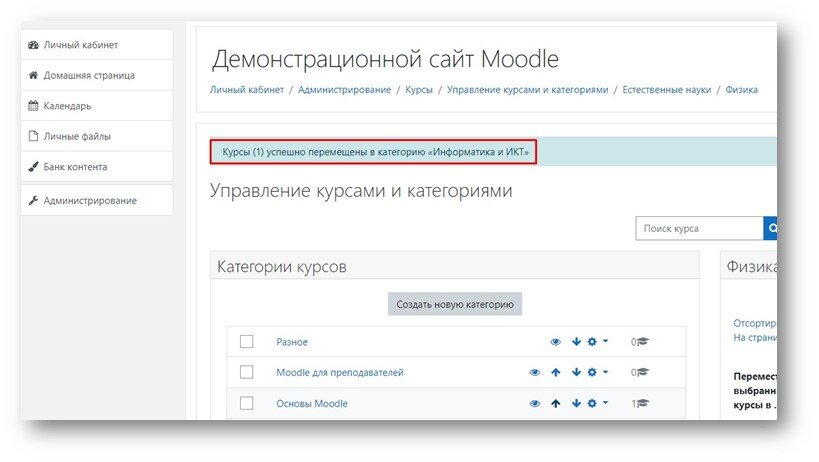
Task: Expand the actions dropdown arrow for Разное
Action: click(605, 341)
